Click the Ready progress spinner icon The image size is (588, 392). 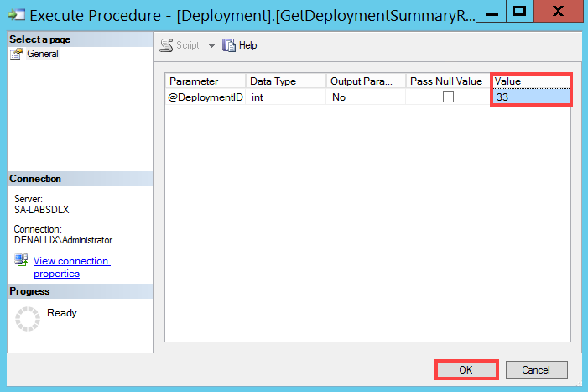(29, 317)
